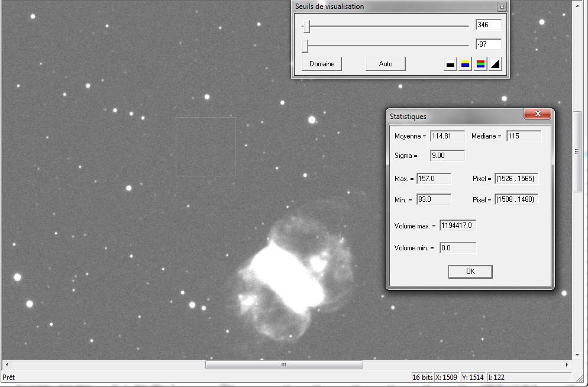The image size is (588, 387).
Task: Click the low threshold field showing -87
Action: (x=488, y=44)
